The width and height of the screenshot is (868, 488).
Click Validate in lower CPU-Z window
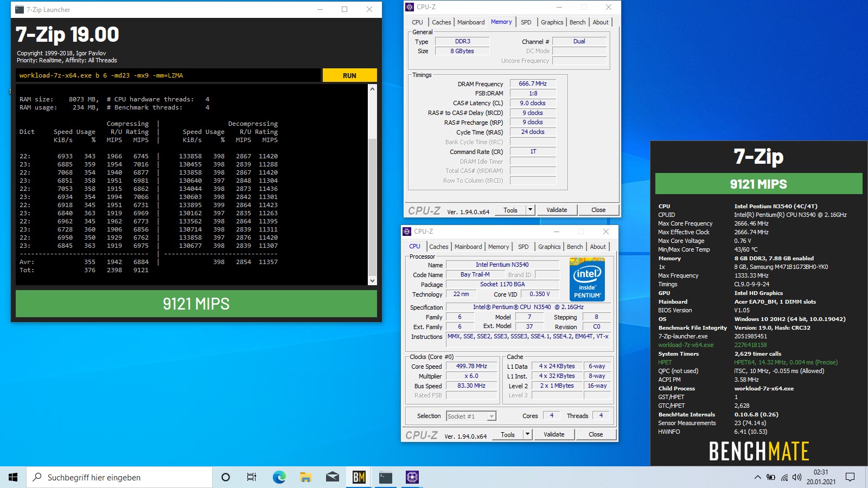point(554,434)
